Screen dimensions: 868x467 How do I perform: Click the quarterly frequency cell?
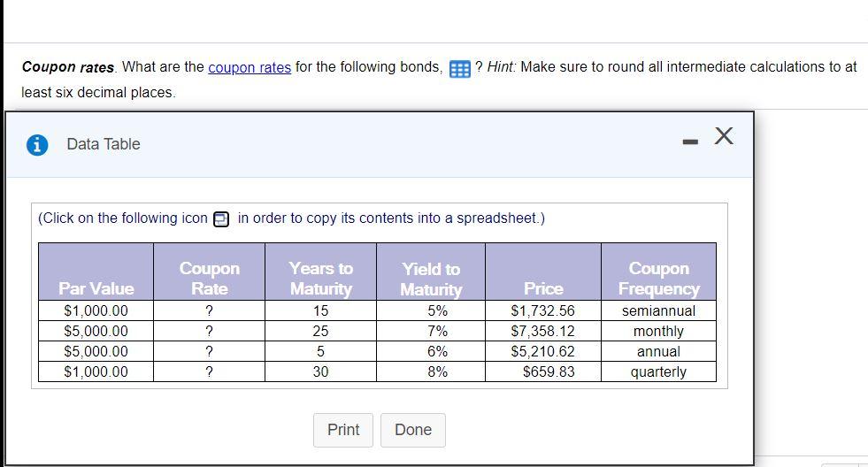[x=659, y=371]
